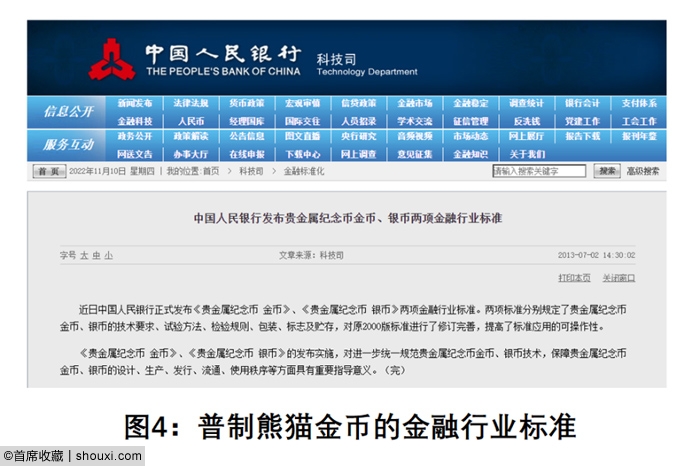
Task: Select 公告信息 in the service menu
Action: point(247,136)
